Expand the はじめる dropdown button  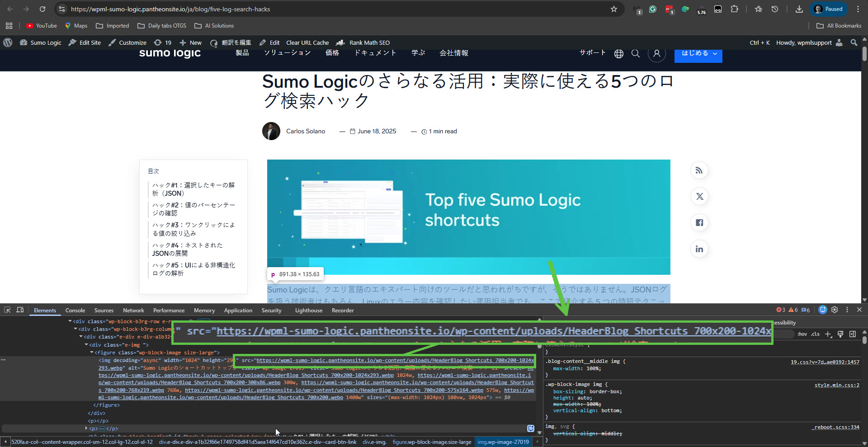(698, 54)
